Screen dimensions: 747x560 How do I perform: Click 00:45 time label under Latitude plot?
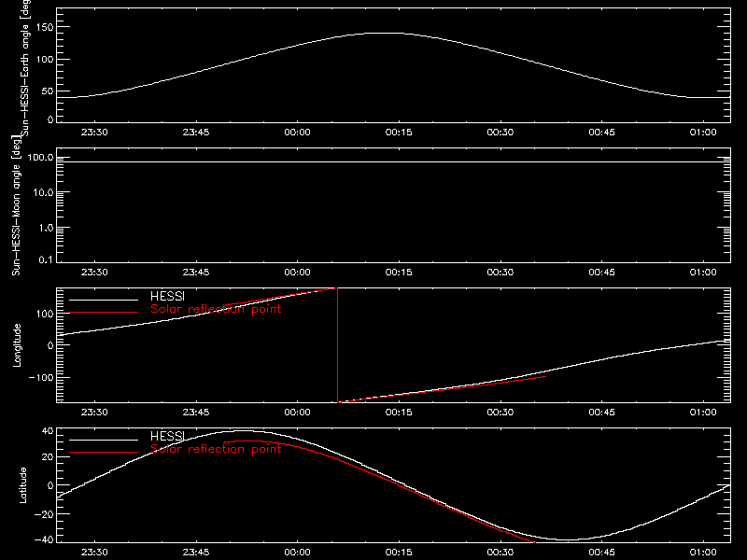click(601, 553)
